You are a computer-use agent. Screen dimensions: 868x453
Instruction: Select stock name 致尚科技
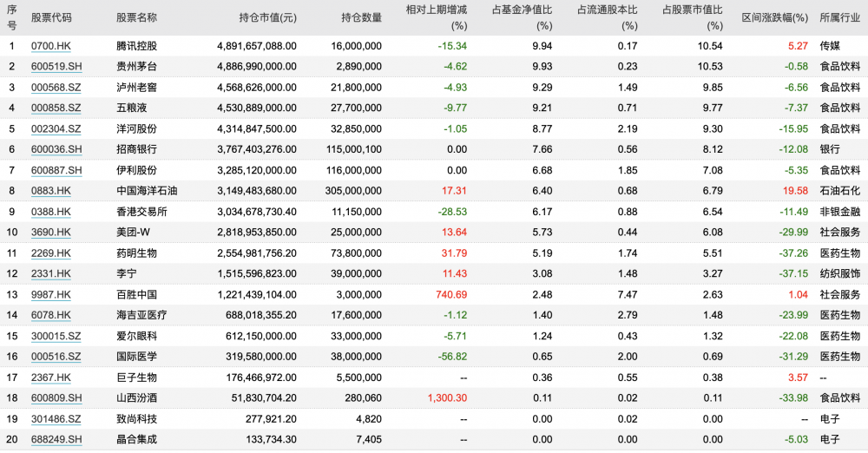(x=137, y=420)
